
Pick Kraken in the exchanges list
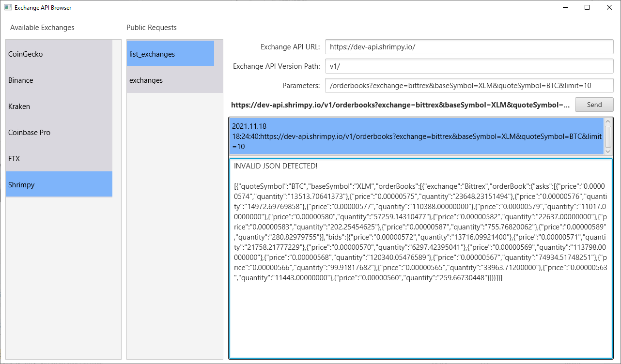[59, 106]
